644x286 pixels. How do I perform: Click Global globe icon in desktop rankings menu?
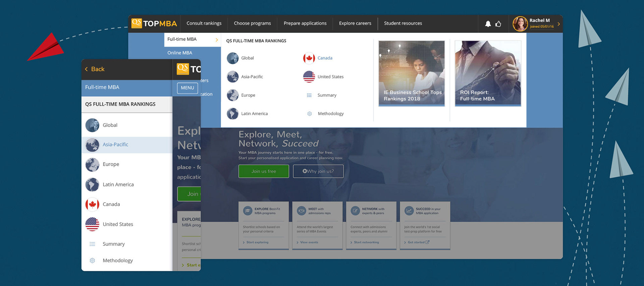point(232,58)
